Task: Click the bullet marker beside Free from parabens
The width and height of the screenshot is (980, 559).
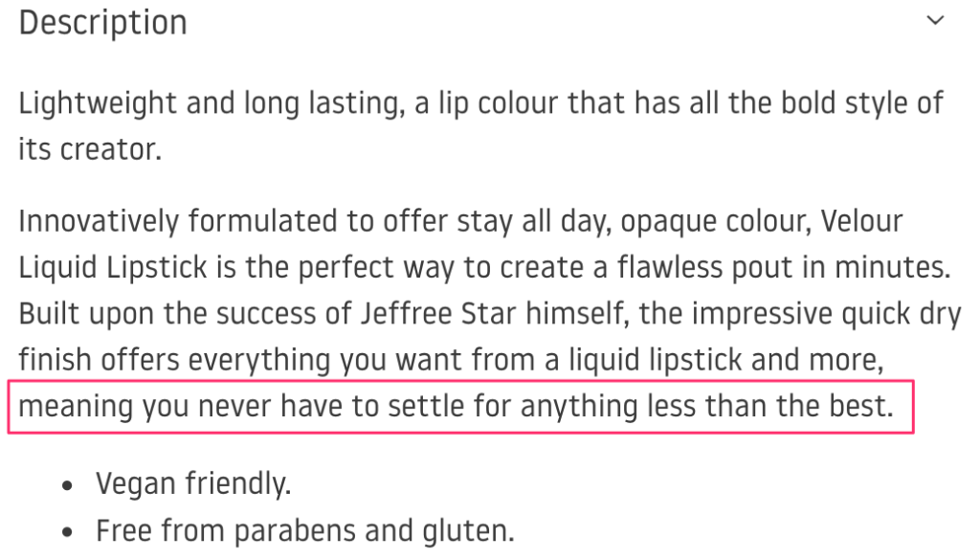Action: click(67, 529)
